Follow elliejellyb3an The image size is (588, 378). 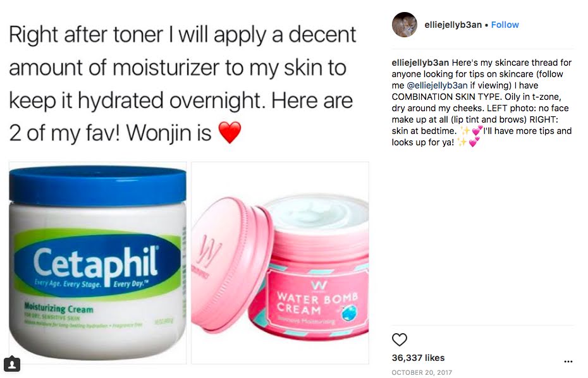pyautogui.click(x=505, y=25)
